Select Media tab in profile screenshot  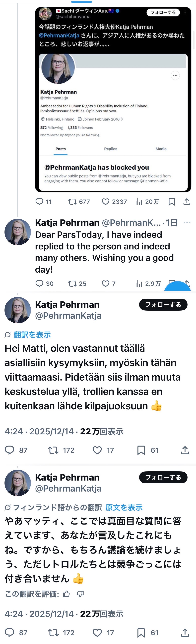pos(161,149)
